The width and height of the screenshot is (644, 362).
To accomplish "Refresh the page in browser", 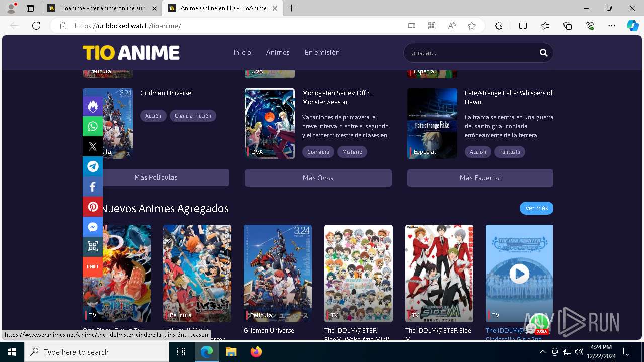I will pyautogui.click(x=36, y=26).
